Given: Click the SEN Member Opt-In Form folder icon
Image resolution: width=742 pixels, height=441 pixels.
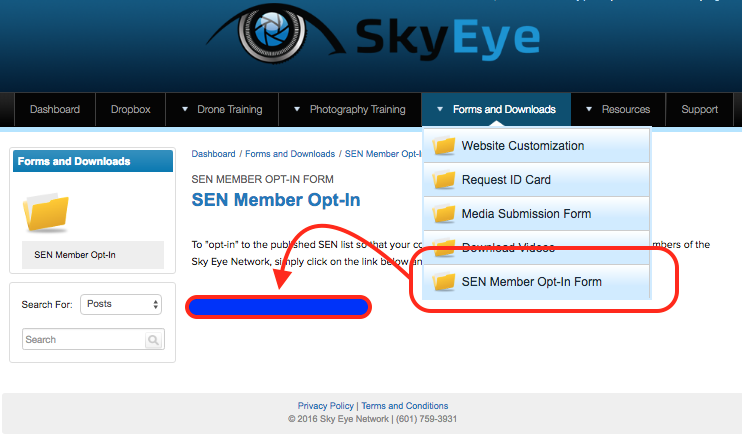Looking at the screenshot, I should point(443,282).
